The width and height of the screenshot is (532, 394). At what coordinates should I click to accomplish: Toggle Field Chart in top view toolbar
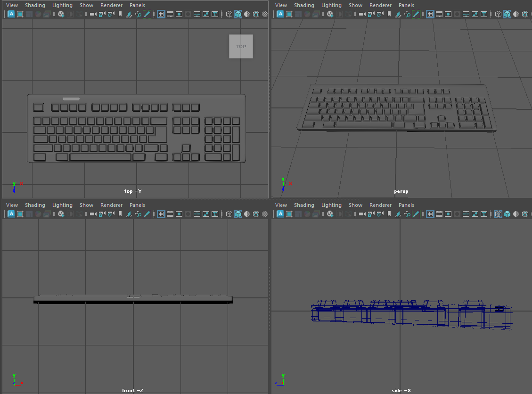pyautogui.click(x=197, y=14)
